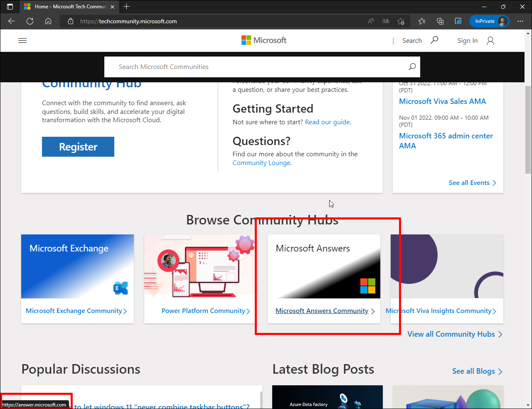Open the Microsoft Exchange hub thumbnail
This screenshot has width=532, height=409.
click(x=77, y=266)
